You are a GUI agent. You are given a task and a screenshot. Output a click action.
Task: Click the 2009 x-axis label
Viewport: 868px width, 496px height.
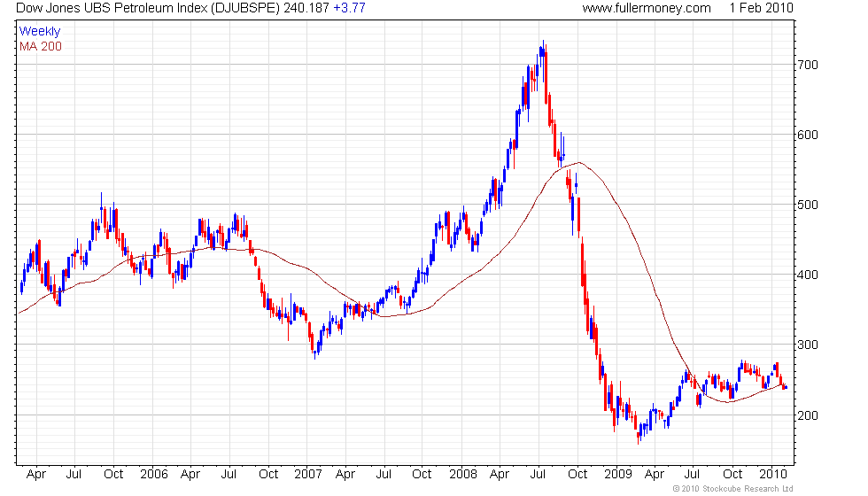tap(618, 474)
